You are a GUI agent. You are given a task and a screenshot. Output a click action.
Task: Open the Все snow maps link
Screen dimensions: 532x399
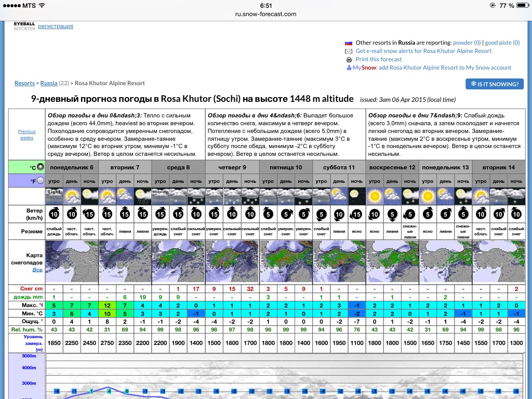(37, 270)
